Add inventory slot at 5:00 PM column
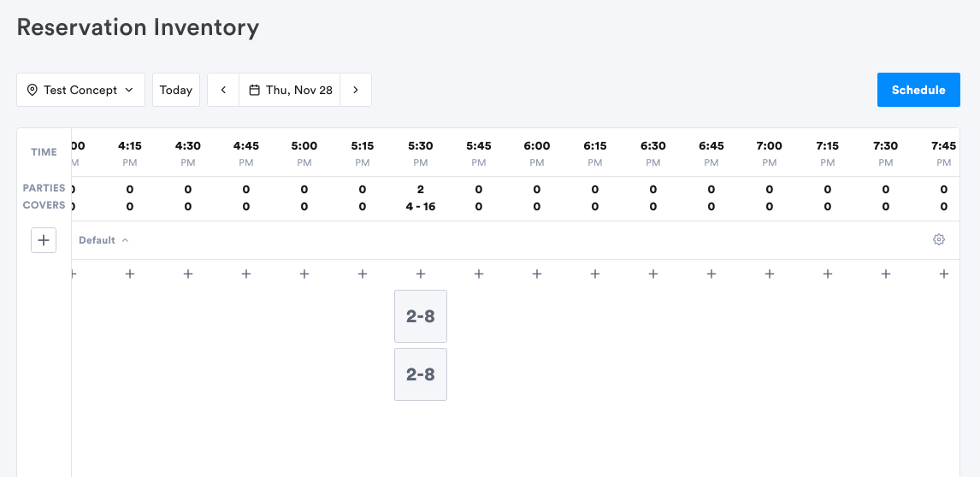 click(x=304, y=274)
